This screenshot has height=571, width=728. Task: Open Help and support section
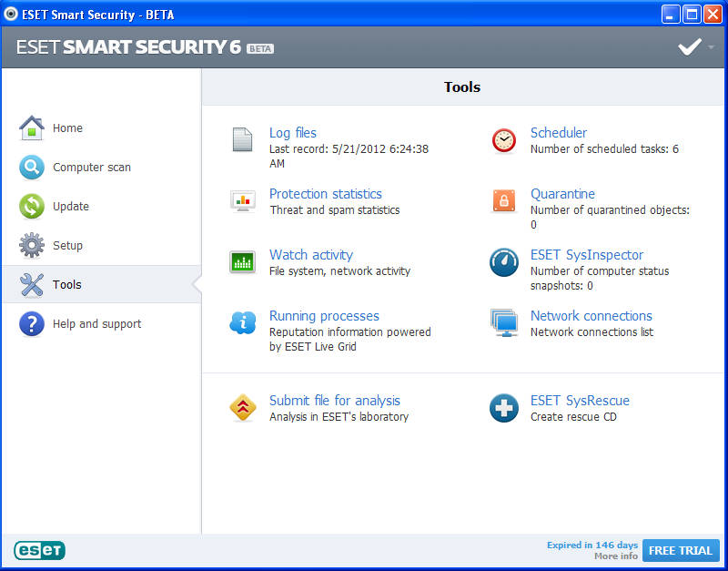click(96, 324)
